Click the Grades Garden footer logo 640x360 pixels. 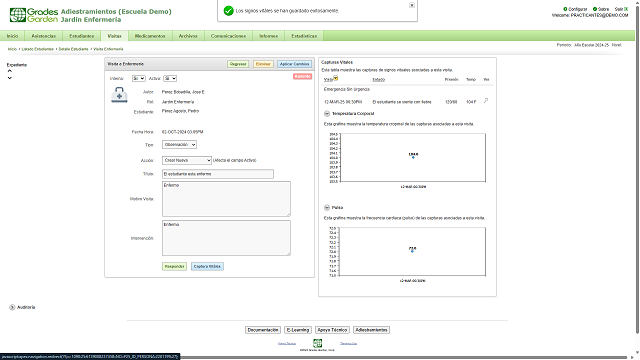(x=317, y=343)
